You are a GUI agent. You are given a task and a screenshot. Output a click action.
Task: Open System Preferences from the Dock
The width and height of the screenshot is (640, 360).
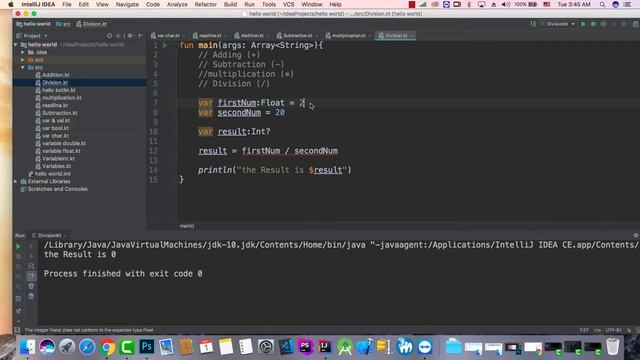266,347
